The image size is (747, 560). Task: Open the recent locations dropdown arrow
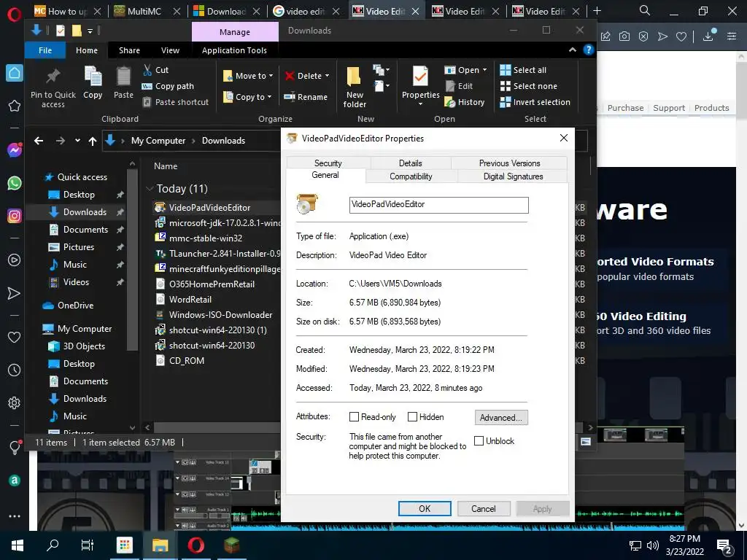click(77, 141)
